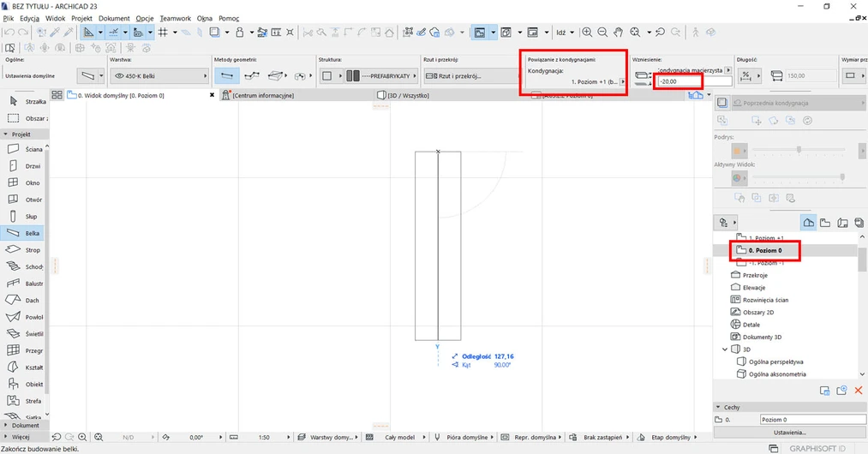This screenshot has height=454, width=868.
Task: Open the Widok menu
Action: tap(56, 18)
